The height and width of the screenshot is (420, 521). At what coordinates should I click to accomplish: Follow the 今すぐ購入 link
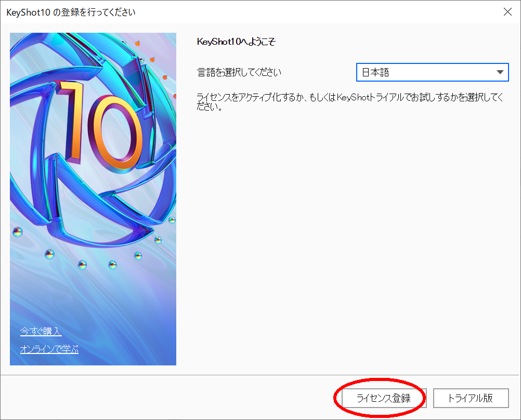click(x=41, y=331)
